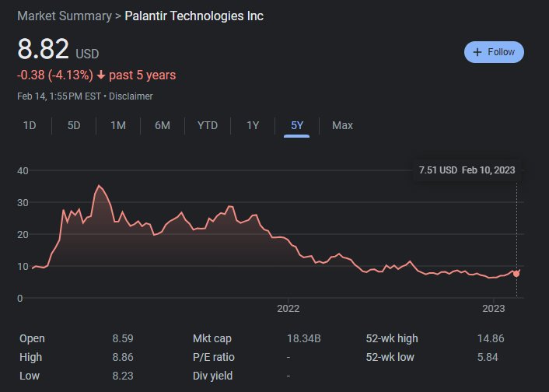This screenshot has height=392, width=549.
Task: Click the 8.82 price value
Action: tap(43, 49)
